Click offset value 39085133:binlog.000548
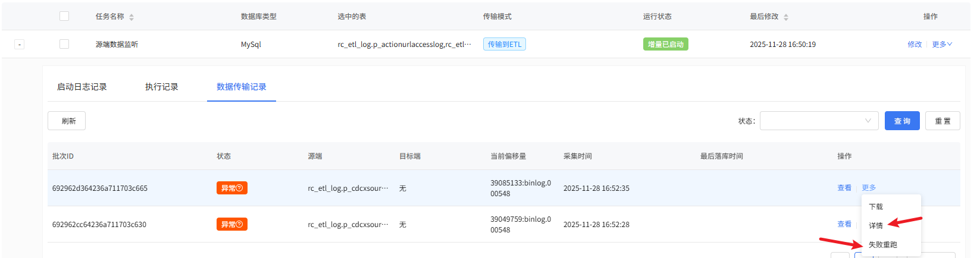 point(521,188)
